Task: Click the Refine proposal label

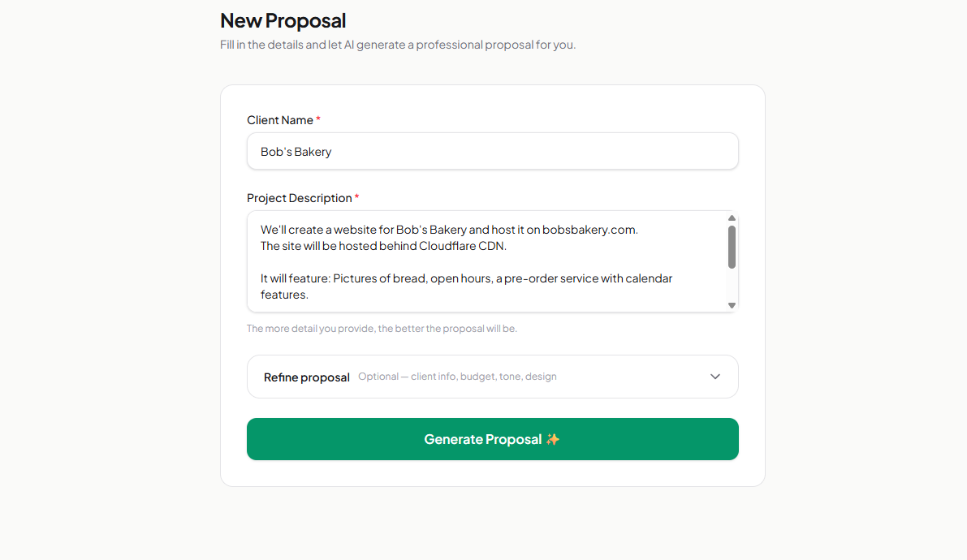Action: click(306, 377)
